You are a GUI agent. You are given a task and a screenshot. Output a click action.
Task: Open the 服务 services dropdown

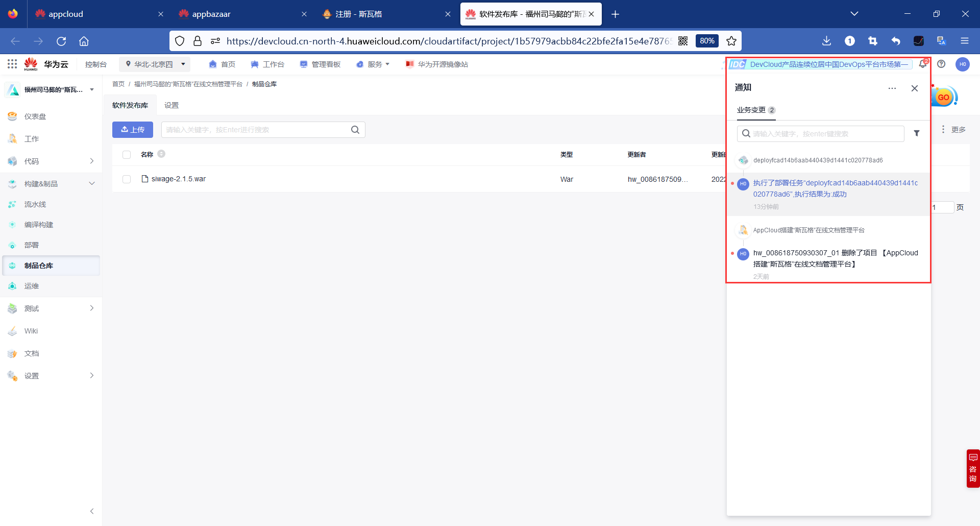click(x=373, y=64)
